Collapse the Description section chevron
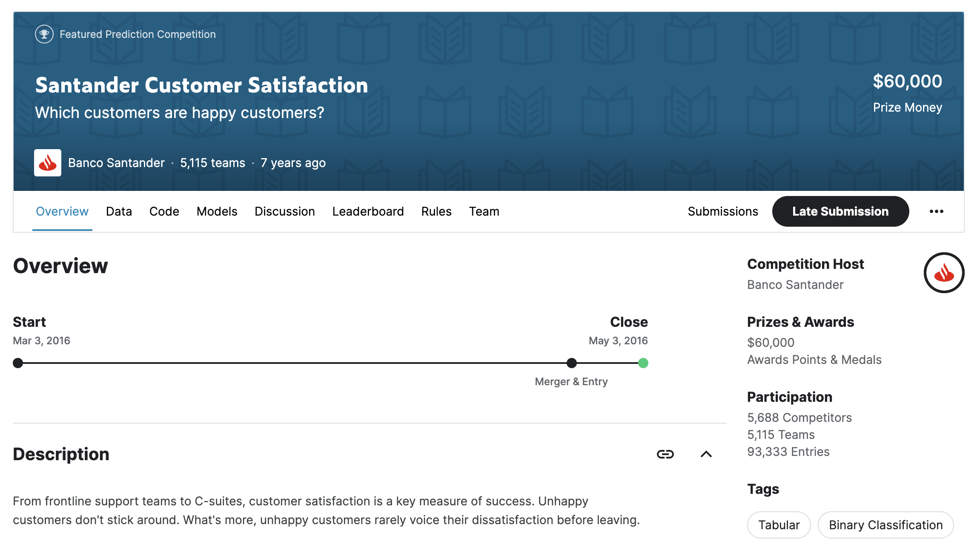 (706, 454)
